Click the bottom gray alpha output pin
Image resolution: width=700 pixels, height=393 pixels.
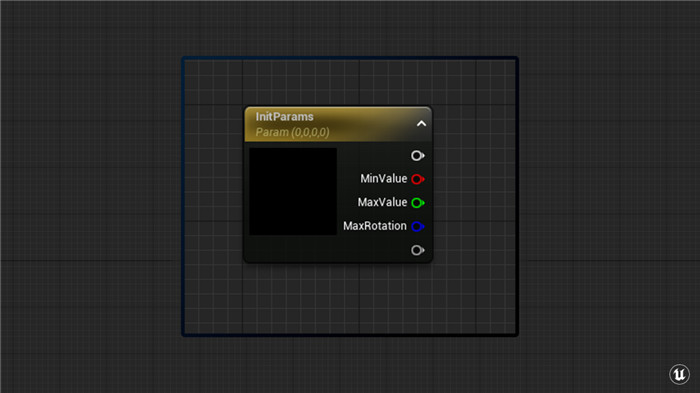[417, 250]
